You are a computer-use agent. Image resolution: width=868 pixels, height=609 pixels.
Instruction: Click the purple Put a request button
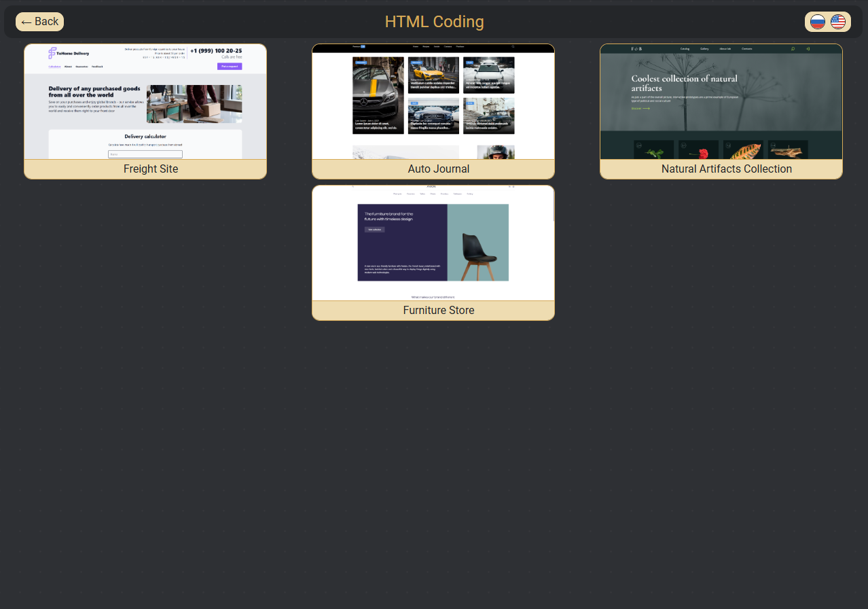tap(230, 67)
